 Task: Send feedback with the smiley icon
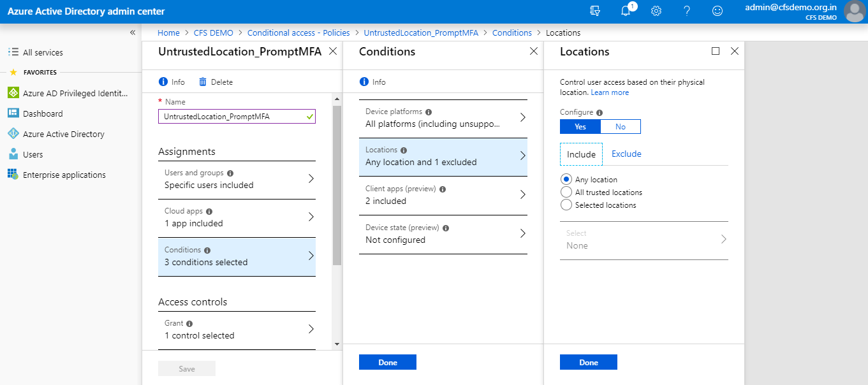(x=717, y=11)
